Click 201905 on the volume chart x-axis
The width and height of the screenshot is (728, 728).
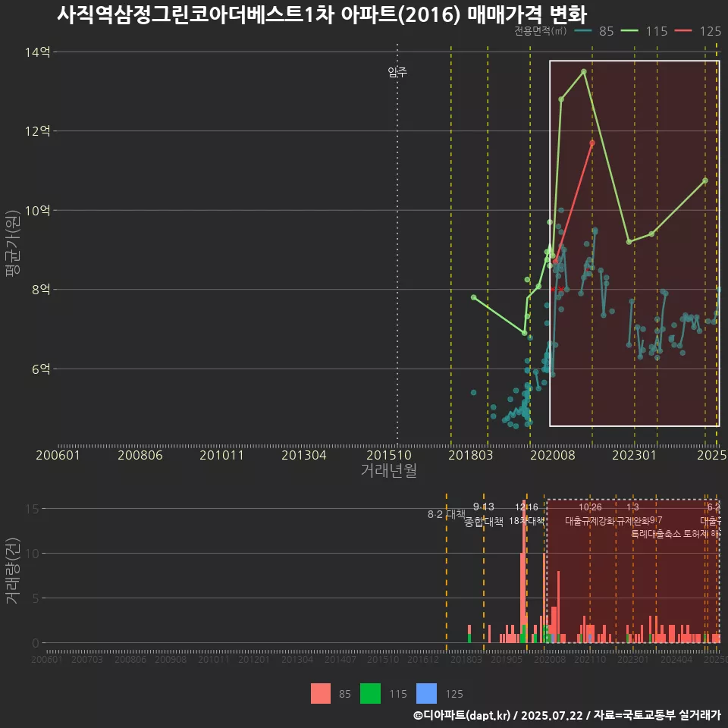click(507, 659)
